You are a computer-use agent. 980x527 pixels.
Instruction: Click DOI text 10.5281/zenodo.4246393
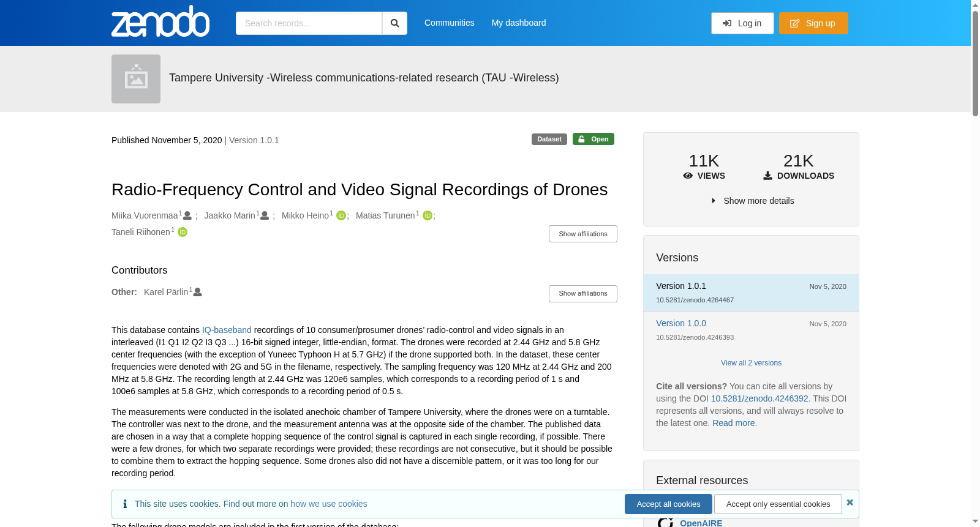(695, 337)
